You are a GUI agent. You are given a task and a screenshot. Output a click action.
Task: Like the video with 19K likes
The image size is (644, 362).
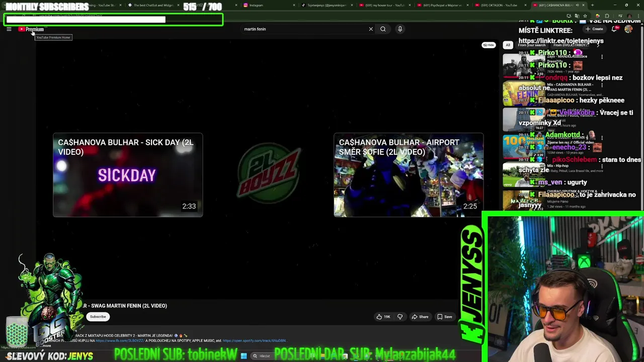(383, 317)
